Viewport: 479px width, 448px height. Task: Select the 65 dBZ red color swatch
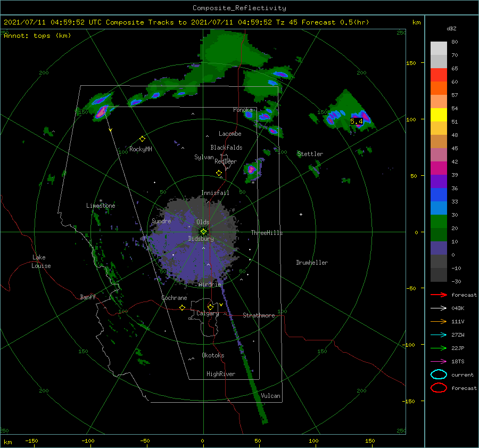(x=439, y=75)
